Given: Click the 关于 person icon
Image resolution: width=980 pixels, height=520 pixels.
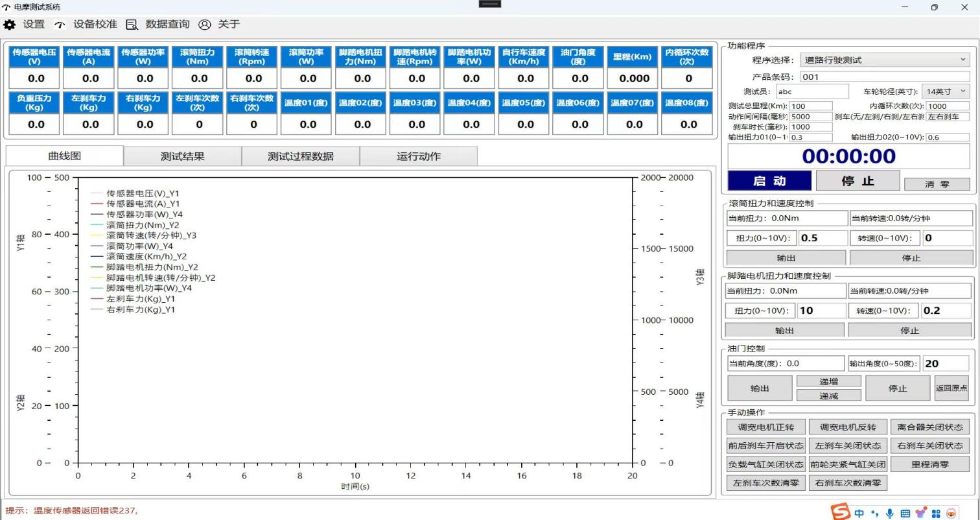Looking at the screenshot, I should coord(205,25).
